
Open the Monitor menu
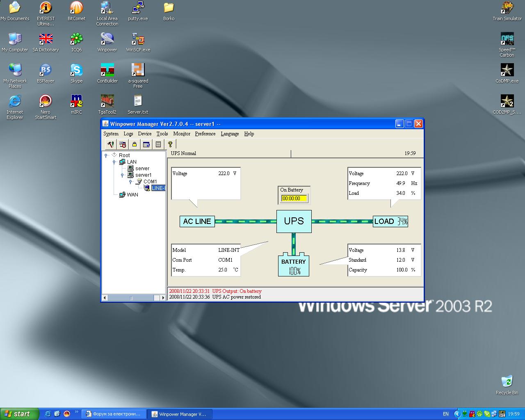[182, 134]
